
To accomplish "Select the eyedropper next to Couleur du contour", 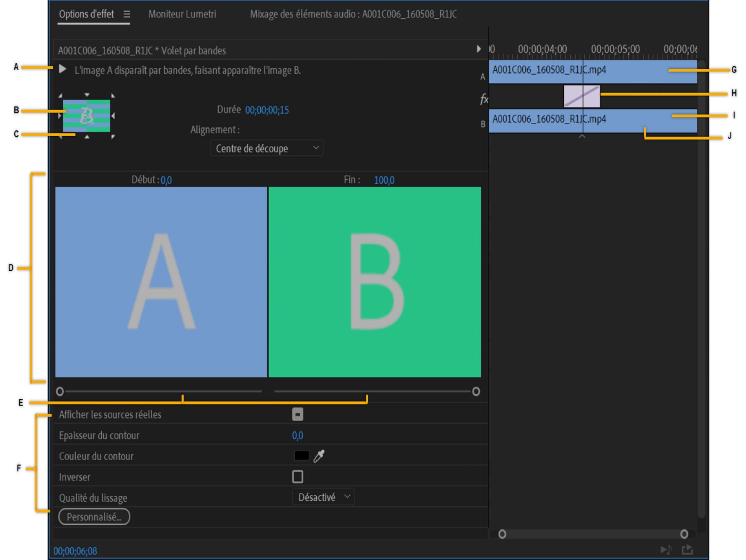I will [x=319, y=456].
